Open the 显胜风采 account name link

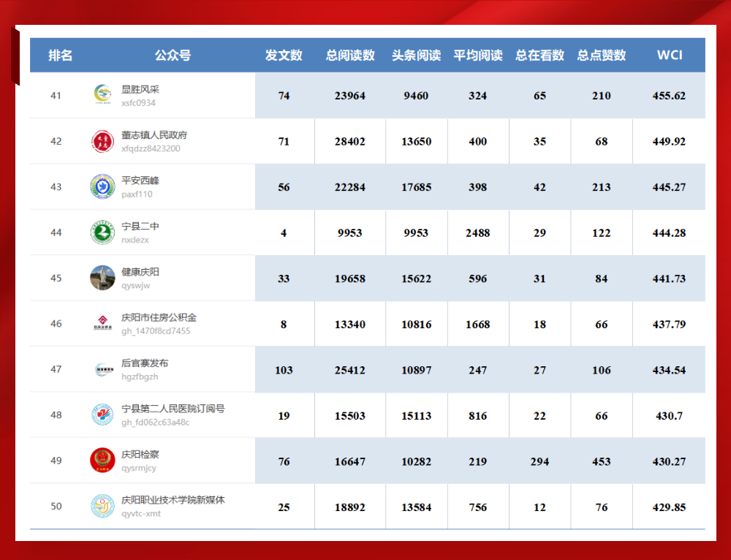[140, 90]
